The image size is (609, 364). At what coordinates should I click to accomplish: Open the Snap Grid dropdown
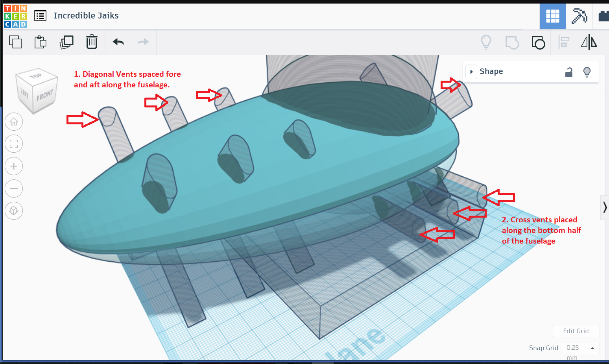pos(581,348)
